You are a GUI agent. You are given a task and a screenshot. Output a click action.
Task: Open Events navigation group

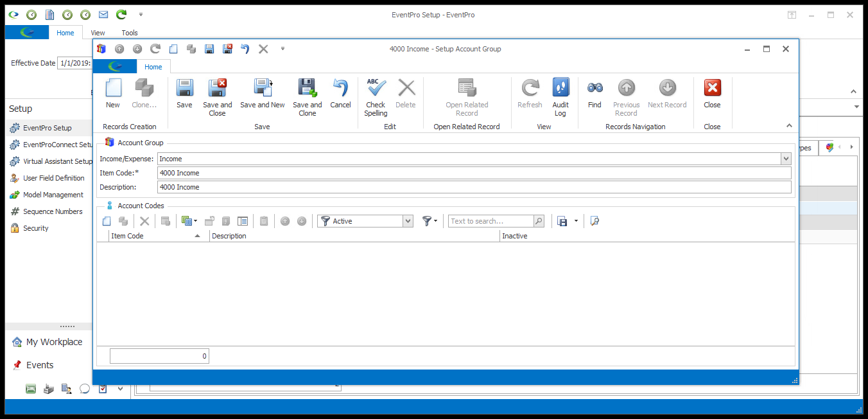click(33, 365)
